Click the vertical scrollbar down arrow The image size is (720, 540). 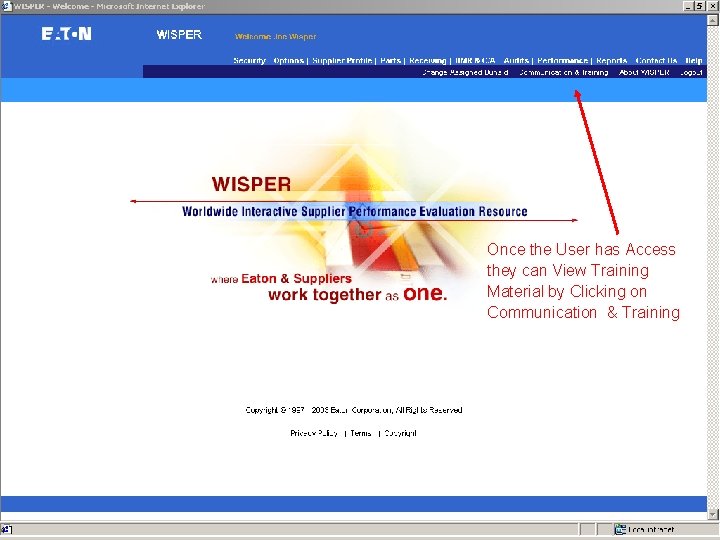(x=713, y=514)
